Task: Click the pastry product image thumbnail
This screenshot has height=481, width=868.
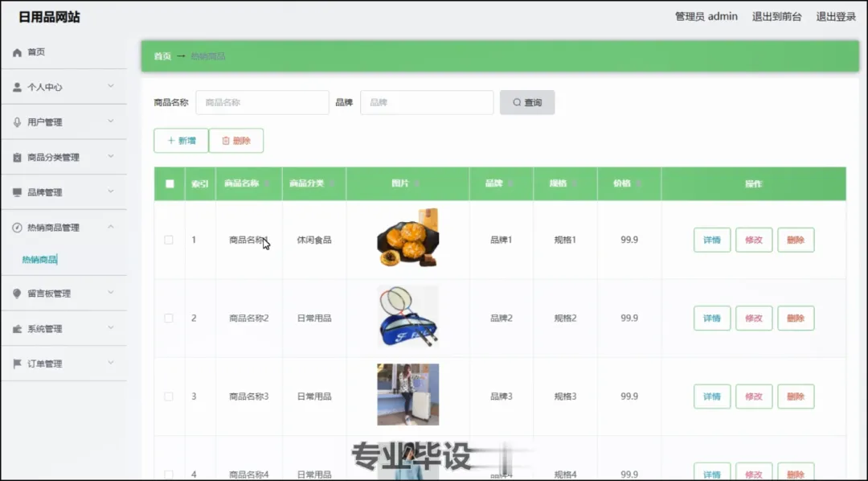Action: pyautogui.click(x=408, y=238)
